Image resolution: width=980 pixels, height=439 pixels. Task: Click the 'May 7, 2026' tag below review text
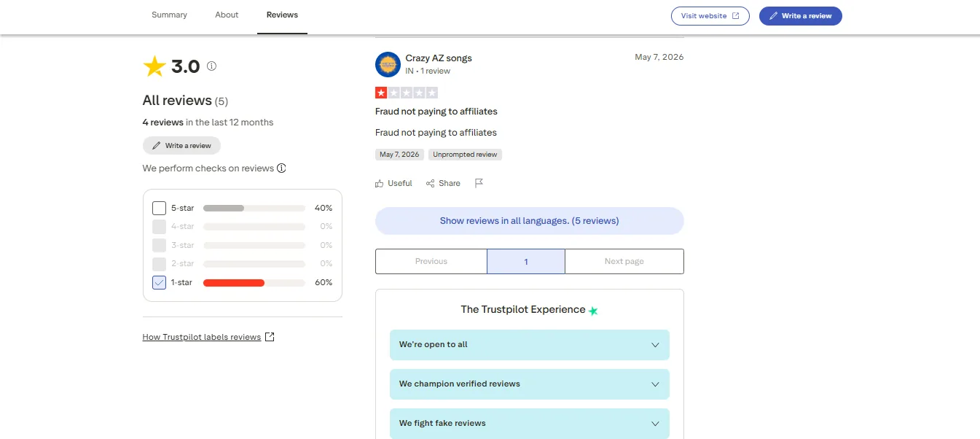(x=399, y=155)
